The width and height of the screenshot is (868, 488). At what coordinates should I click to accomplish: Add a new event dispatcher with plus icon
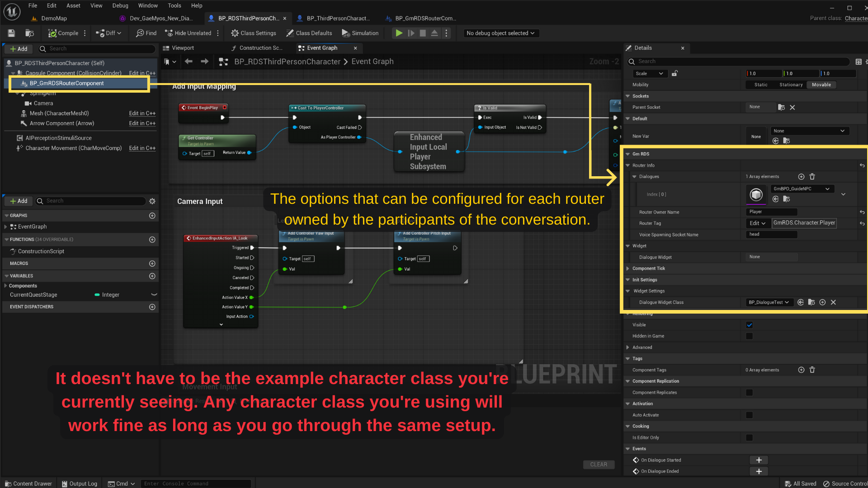[x=152, y=307]
